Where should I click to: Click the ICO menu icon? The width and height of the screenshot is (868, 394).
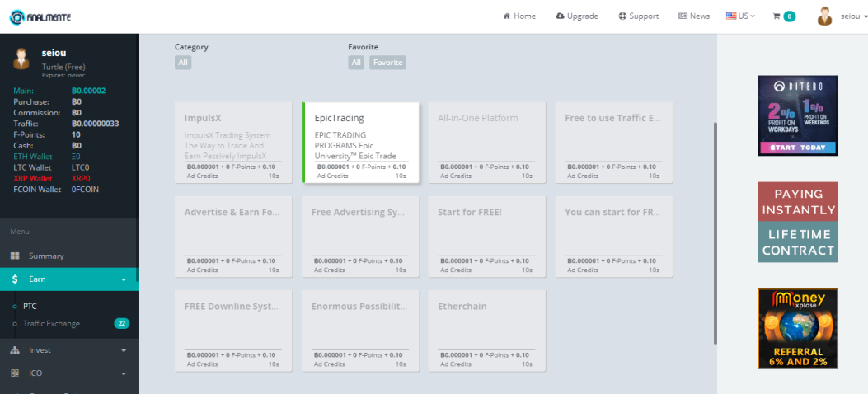click(x=15, y=373)
